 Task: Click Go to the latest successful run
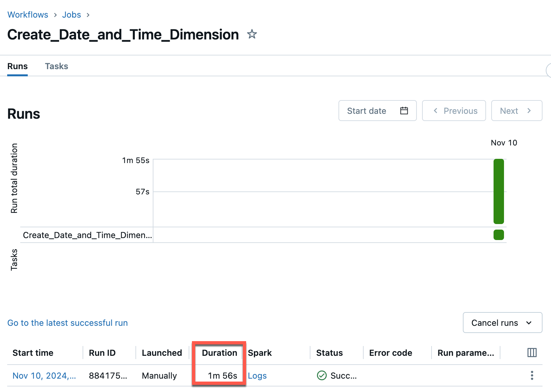pyautogui.click(x=68, y=323)
